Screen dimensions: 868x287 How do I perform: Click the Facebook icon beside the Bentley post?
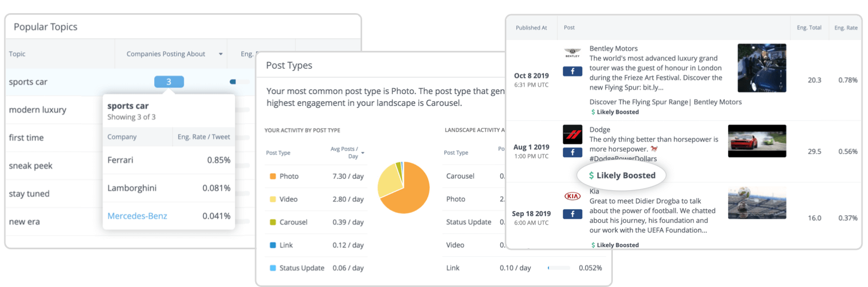(572, 71)
